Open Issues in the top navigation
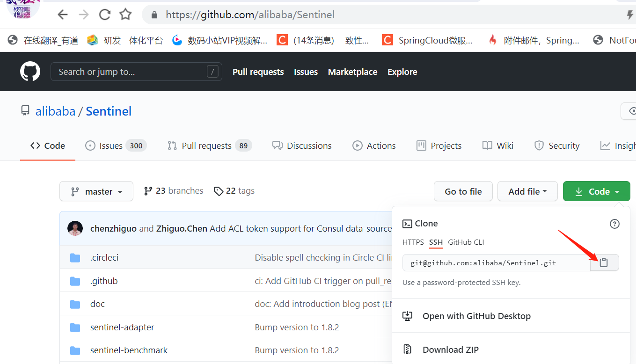The width and height of the screenshot is (636, 364). 306,72
